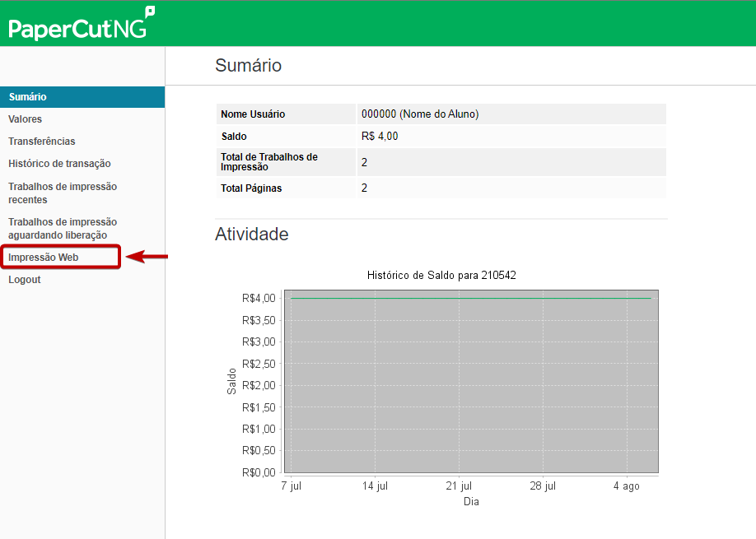Click the green balance line in chart
756x539 pixels.
pos(470,299)
